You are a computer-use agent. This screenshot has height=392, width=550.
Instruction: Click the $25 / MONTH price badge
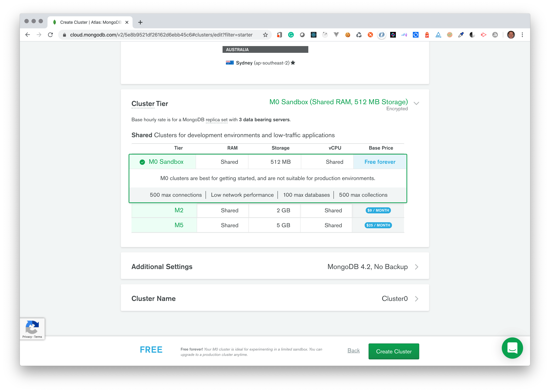point(378,225)
